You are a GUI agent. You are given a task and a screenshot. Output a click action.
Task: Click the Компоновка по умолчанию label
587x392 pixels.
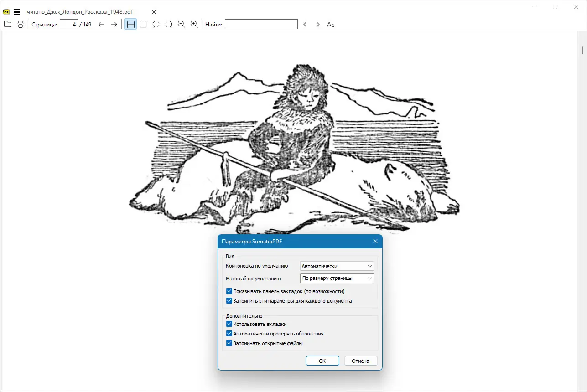(x=257, y=266)
